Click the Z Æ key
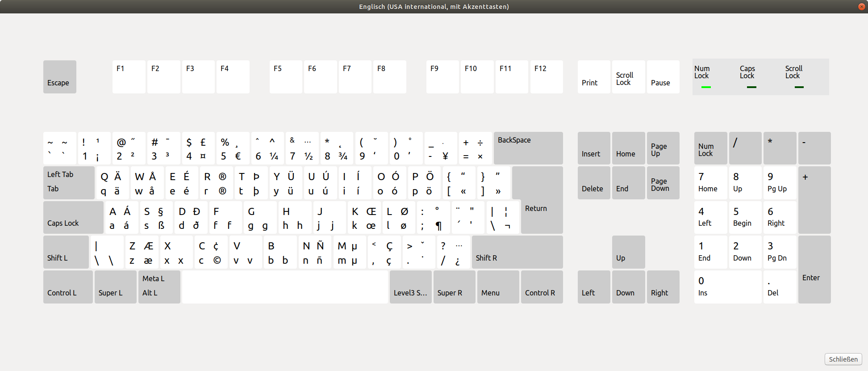Viewport: 868px width, 371px height. click(x=142, y=252)
